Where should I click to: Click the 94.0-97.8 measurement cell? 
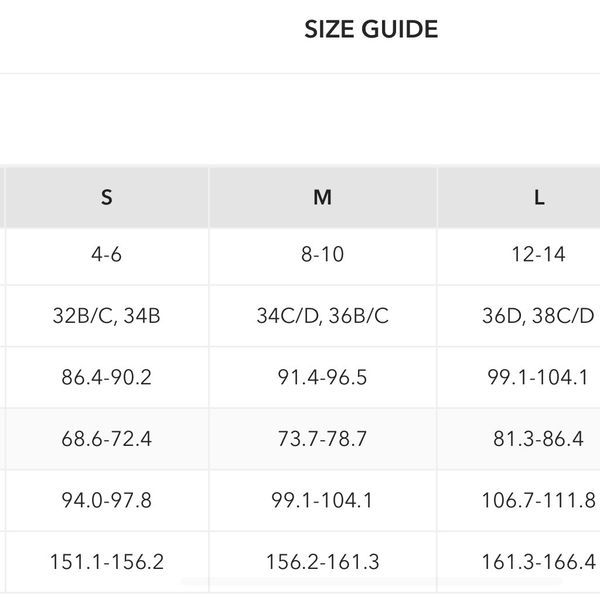tap(107, 500)
